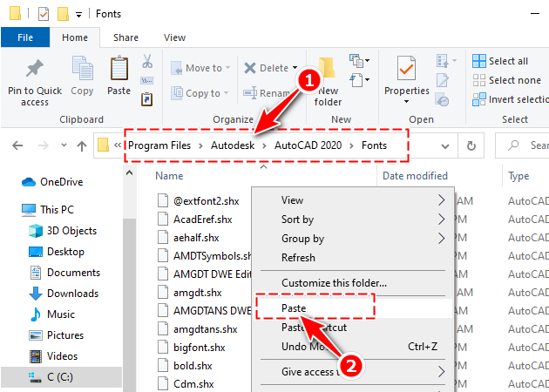Sort by Date modified column header
Viewport: 549px width, 392px height.
[415, 176]
